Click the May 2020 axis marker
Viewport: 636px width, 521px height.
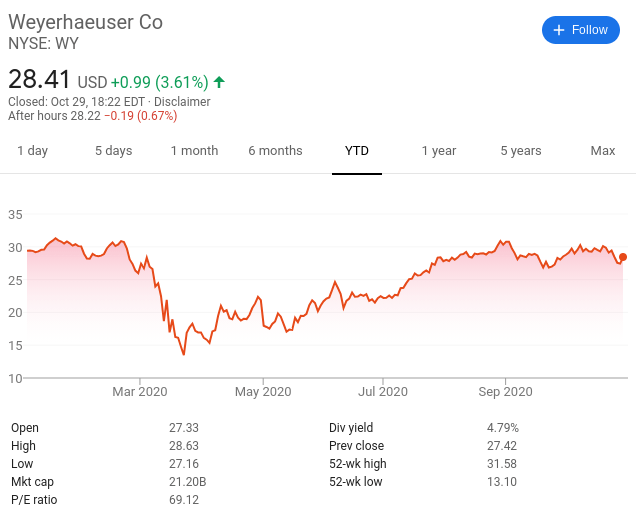point(263,392)
